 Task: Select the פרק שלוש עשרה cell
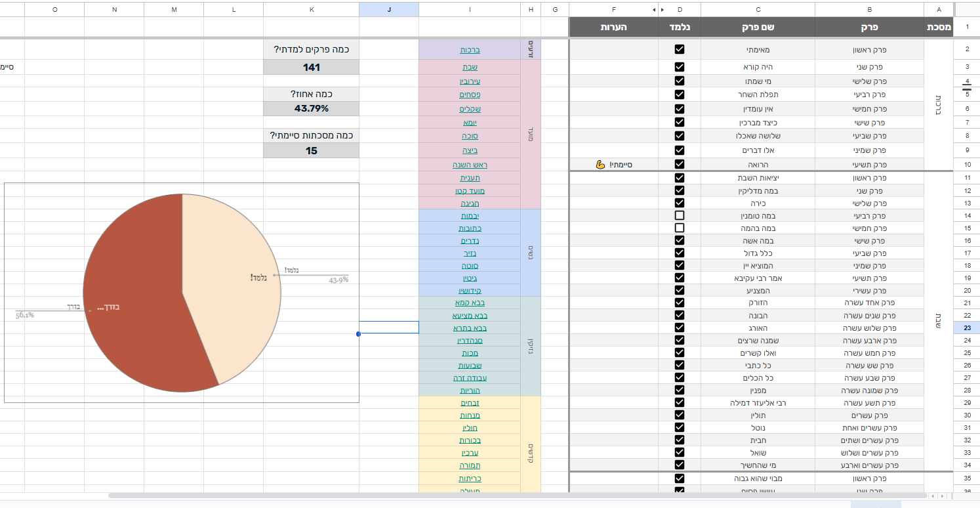[x=869, y=328]
